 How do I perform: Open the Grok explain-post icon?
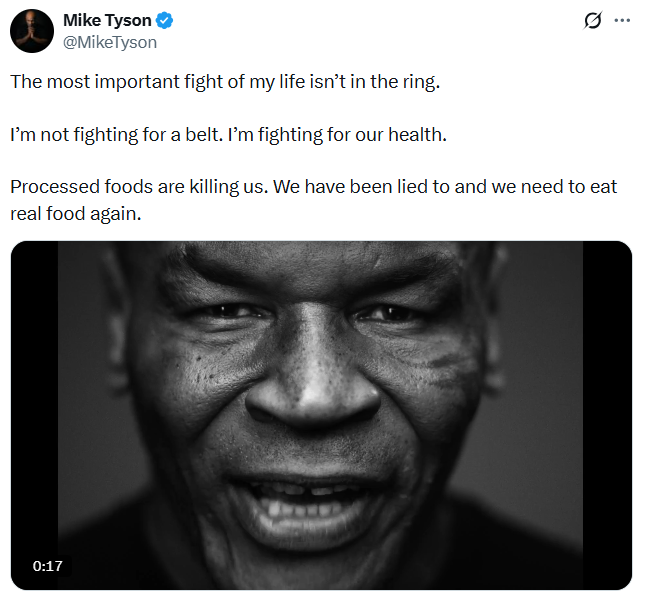pos(593,20)
